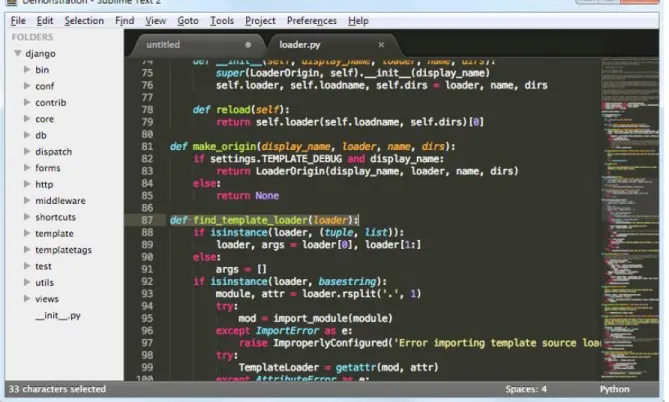The height and width of the screenshot is (402, 669).
Task: Open the Edit menu
Action: point(45,20)
